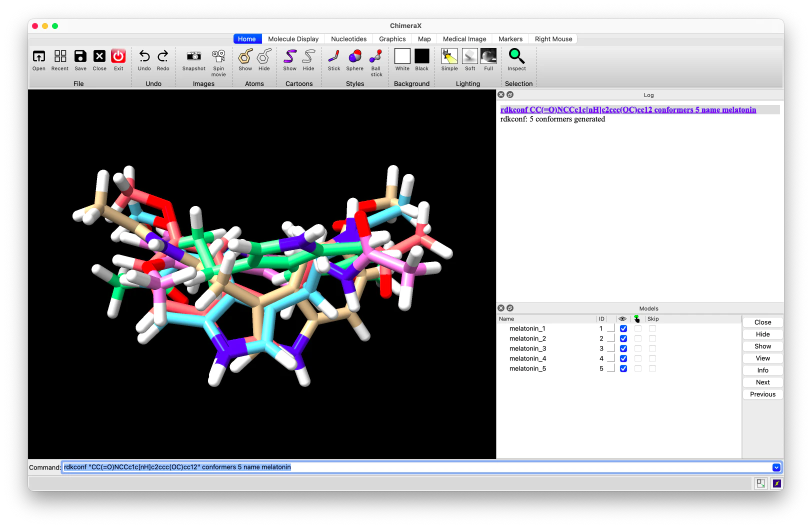
Task: Click the Skip column header in Models
Action: pos(653,319)
